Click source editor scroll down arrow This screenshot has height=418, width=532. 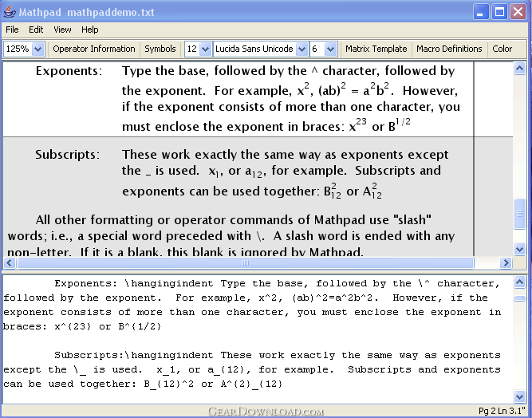click(x=519, y=396)
